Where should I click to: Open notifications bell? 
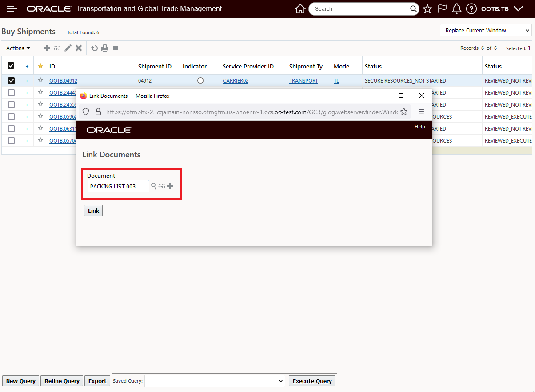point(456,9)
